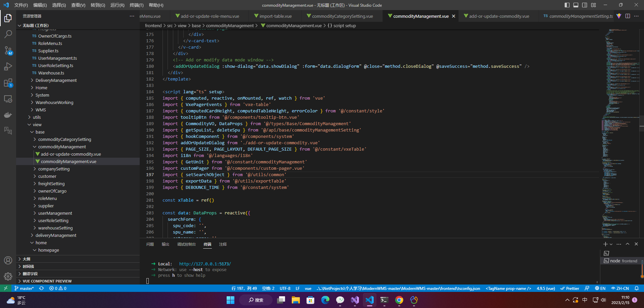
Task: Open the translation extension icon in activity bar
Action: pyautogui.click(x=8, y=131)
